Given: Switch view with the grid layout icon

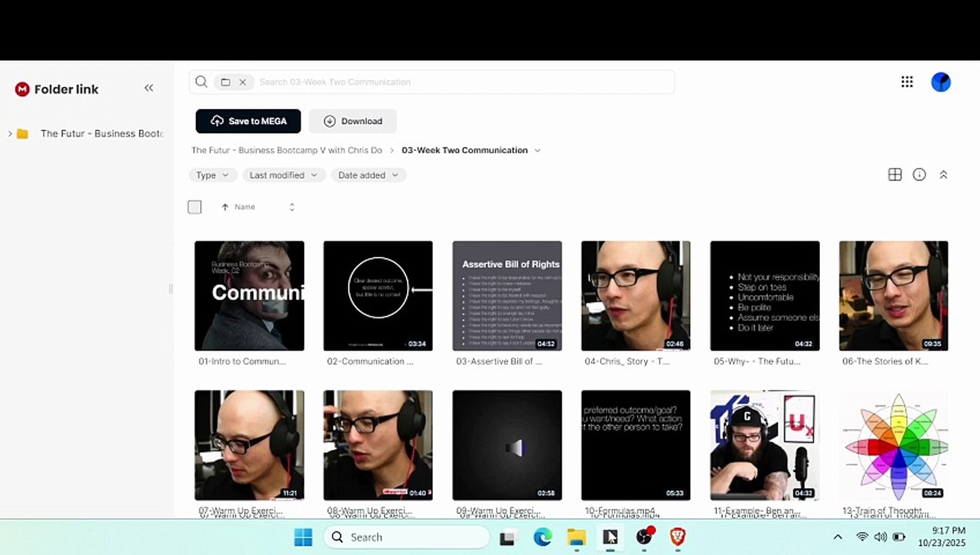Looking at the screenshot, I should tap(894, 175).
